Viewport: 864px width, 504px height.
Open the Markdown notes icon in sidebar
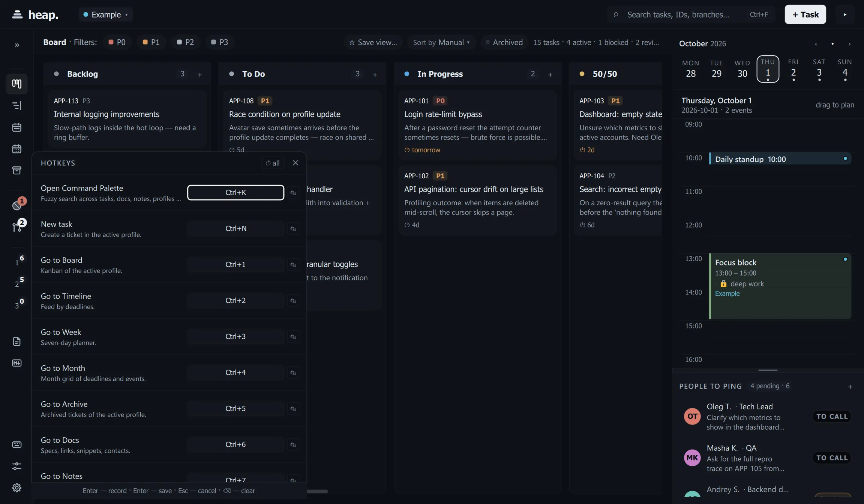tap(17, 363)
